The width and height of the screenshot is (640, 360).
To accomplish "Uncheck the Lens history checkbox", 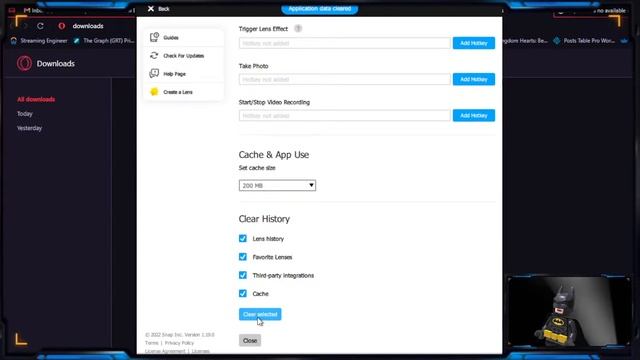I will tap(243, 238).
